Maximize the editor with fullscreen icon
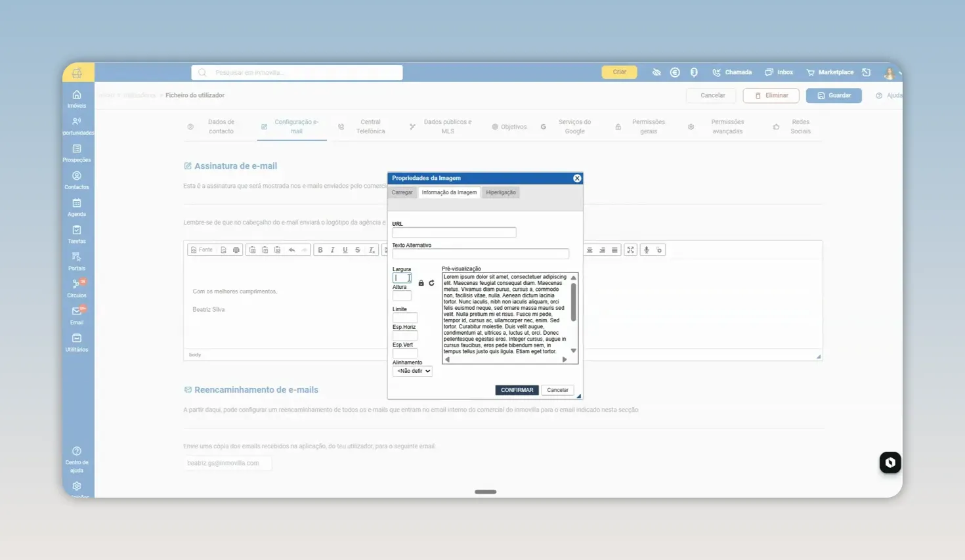The height and width of the screenshot is (560, 965). [x=630, y=249]
